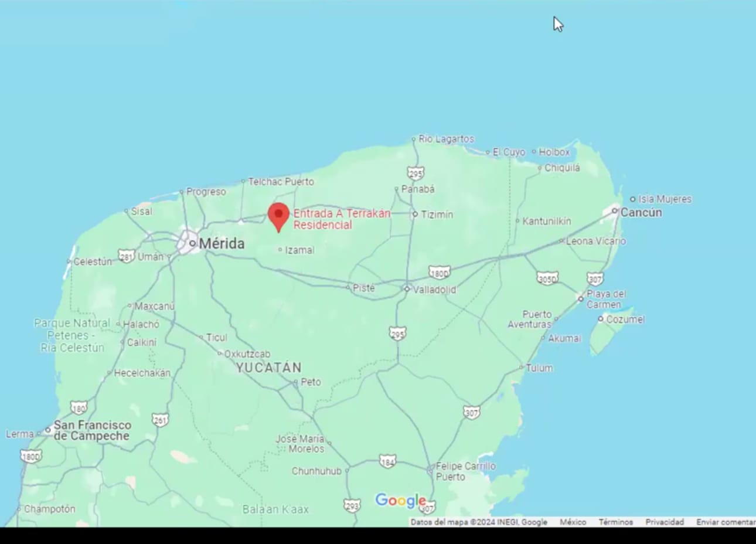This screenshot has height=544, width=756.
Task: Click the Kantunilkín label
Action: [546, 221]
